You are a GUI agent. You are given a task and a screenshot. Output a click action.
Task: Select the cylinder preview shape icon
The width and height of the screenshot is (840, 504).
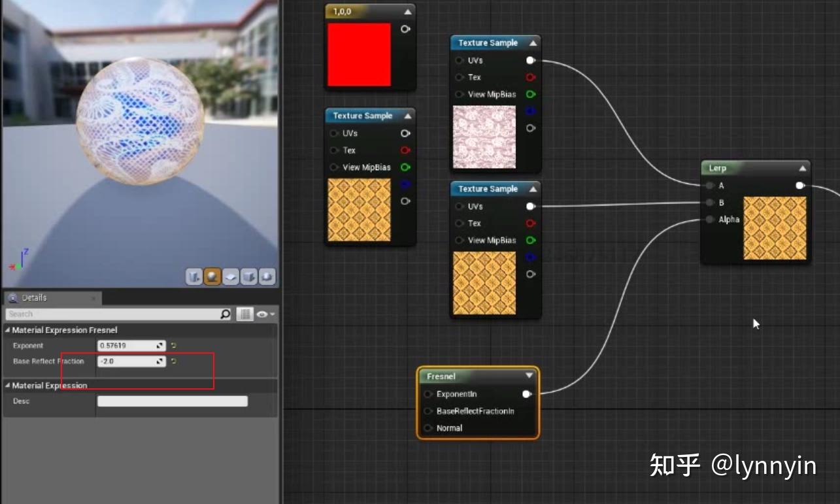tap(193, 277)
